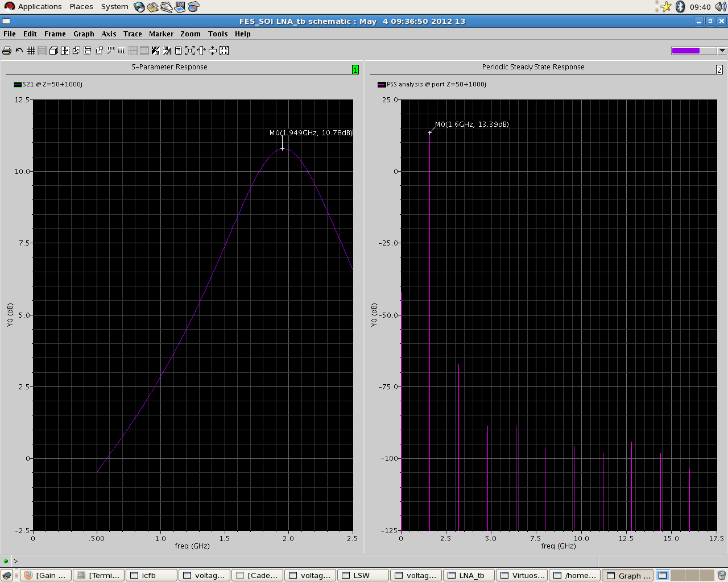Select the M0 marker on S21 peak
This screenshot has height=582, width=728.
[x=282, y=148]
